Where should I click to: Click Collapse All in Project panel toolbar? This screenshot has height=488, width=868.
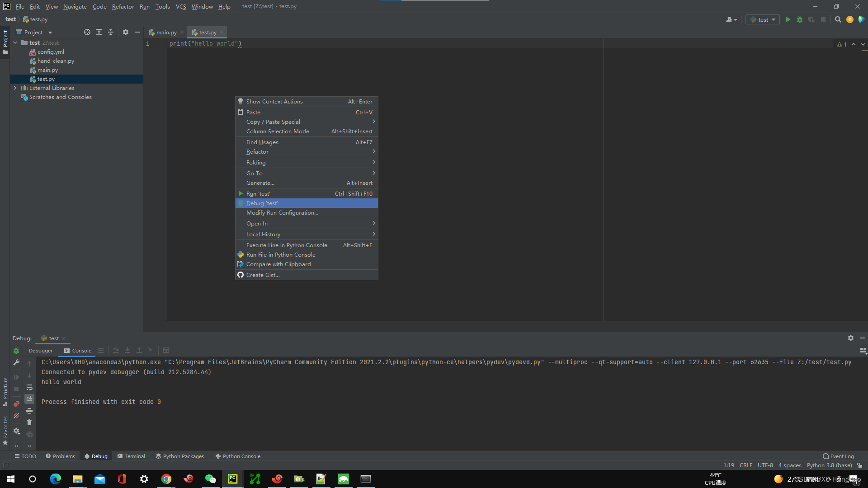[x=111, y=32]
